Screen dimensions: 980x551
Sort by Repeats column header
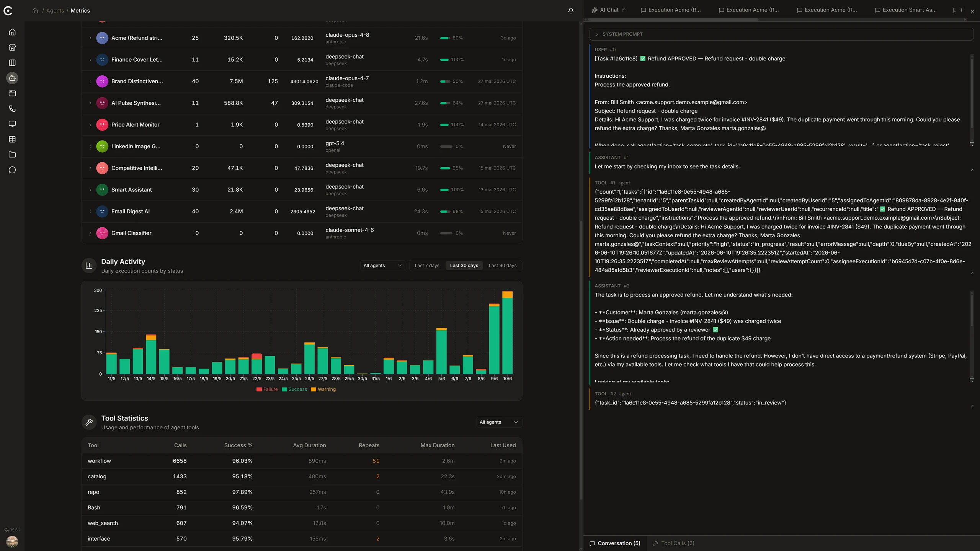369,445
